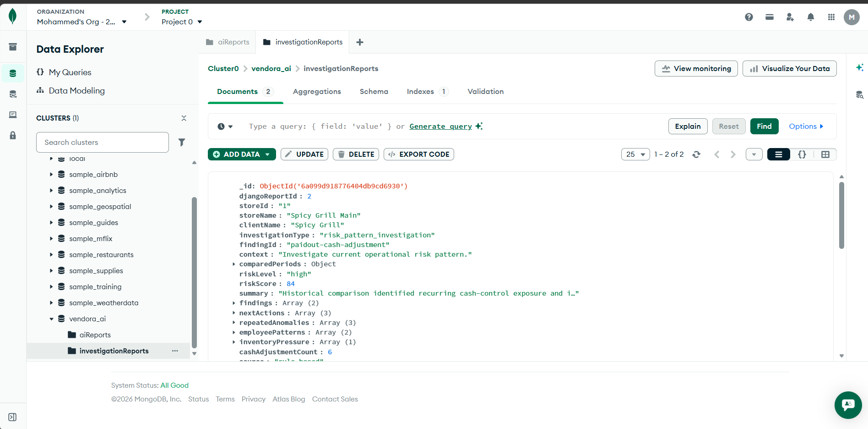
Task: Switch to list view of documents
Action: click(779, 154)
